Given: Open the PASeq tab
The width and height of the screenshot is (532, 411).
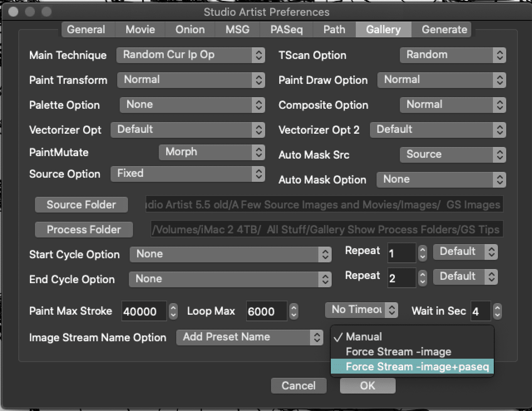Looking at the screenshot, I should click(x=286, y=30).
